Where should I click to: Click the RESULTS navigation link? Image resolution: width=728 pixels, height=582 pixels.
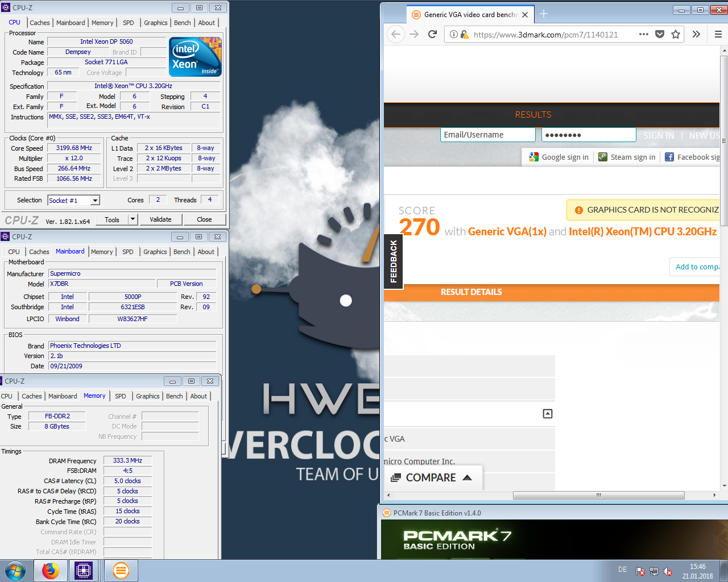pos(533,115)
